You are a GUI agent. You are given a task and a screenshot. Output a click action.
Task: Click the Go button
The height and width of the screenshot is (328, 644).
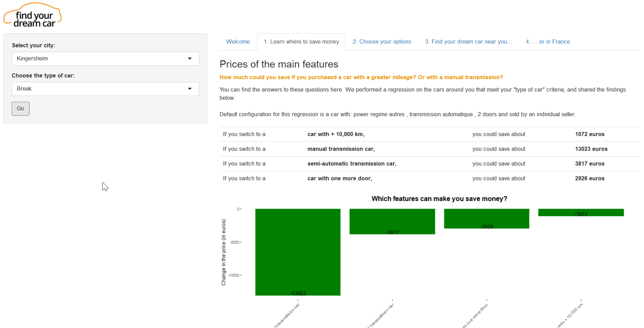(21, 109)
